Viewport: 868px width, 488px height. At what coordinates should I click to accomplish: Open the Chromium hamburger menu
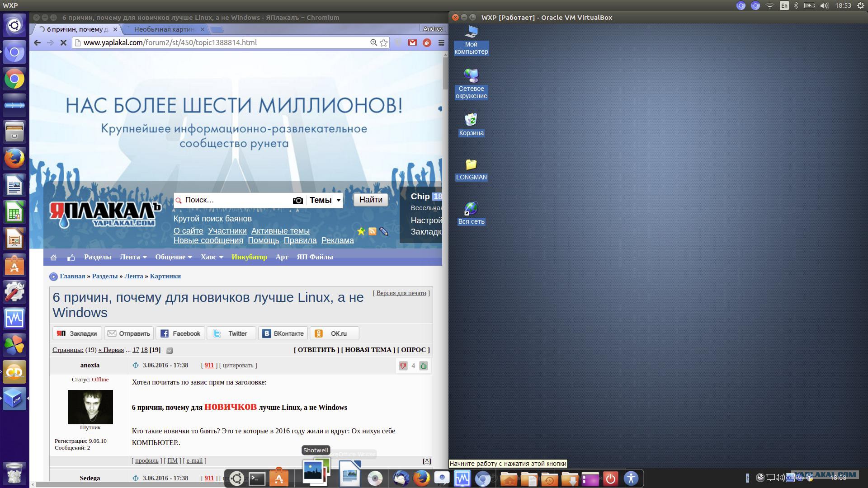click(441, 42)
